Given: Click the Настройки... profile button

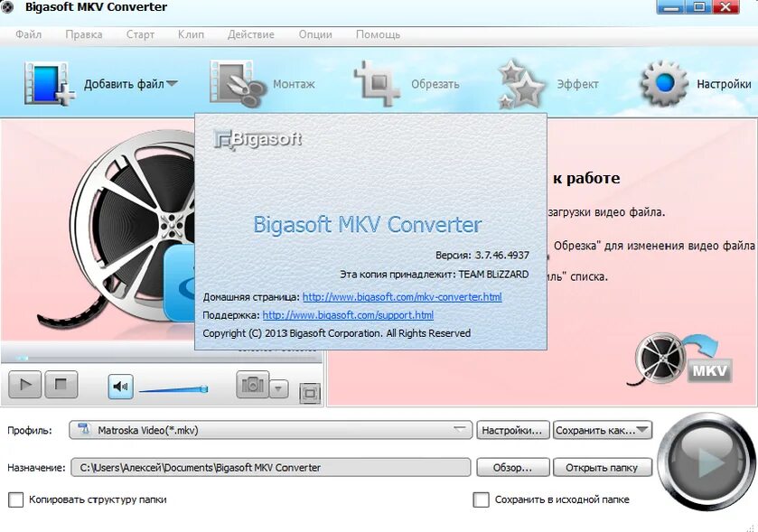Looking at the screenshot, I should [513, 430].
